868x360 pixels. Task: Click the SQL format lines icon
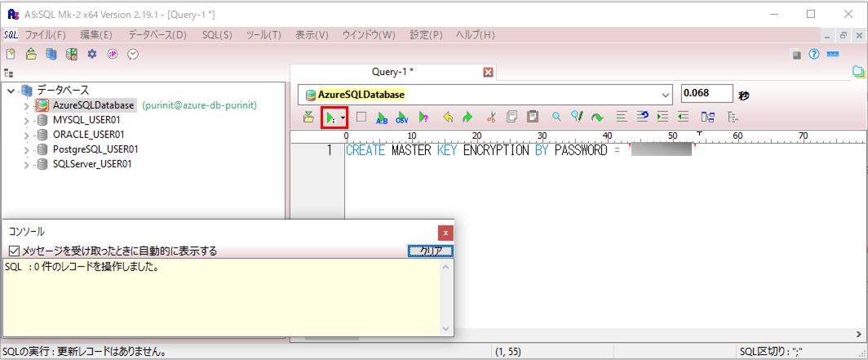tap(622, 117)
